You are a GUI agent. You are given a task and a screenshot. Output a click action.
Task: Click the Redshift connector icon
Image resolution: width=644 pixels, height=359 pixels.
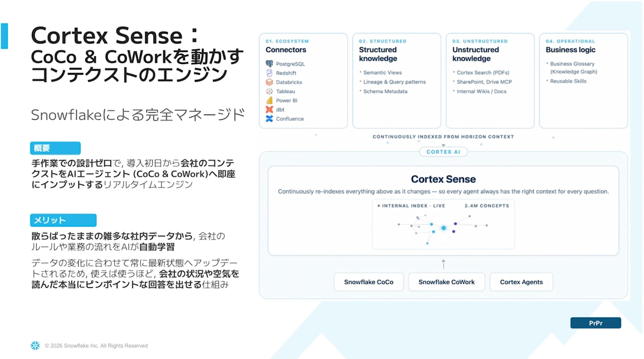click(x=269, y=73)
